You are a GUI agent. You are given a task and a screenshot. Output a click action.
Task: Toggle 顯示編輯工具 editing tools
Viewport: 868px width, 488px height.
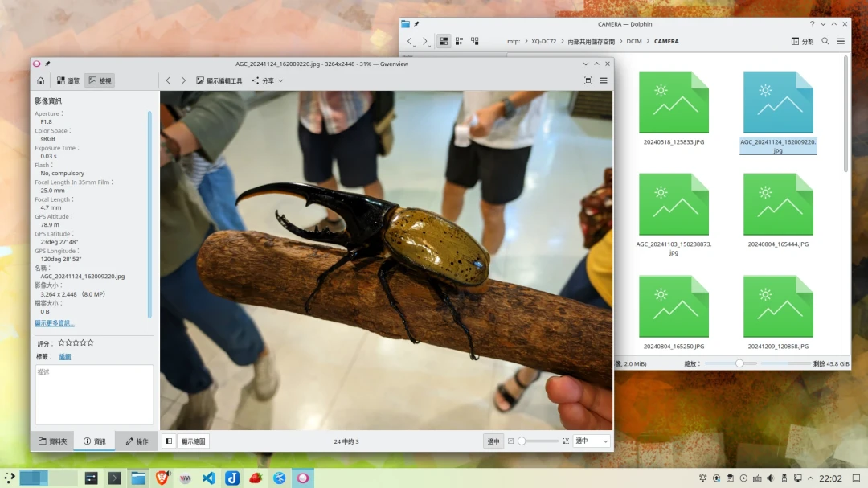pos(219,80)
